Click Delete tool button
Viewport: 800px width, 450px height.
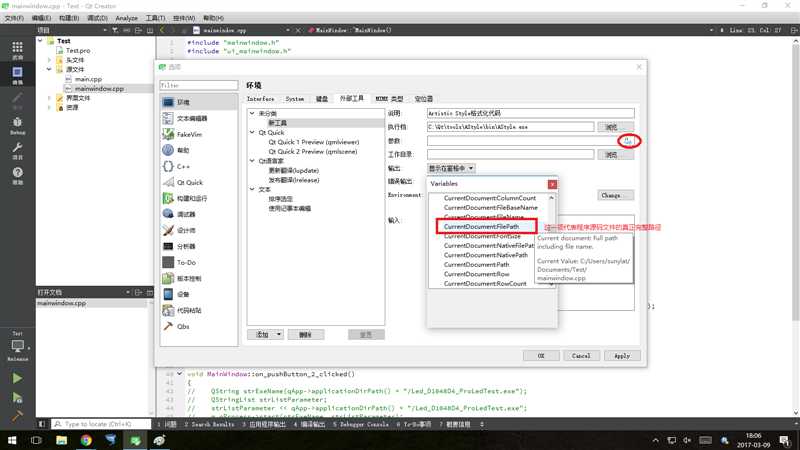click(x=305, y=335)
